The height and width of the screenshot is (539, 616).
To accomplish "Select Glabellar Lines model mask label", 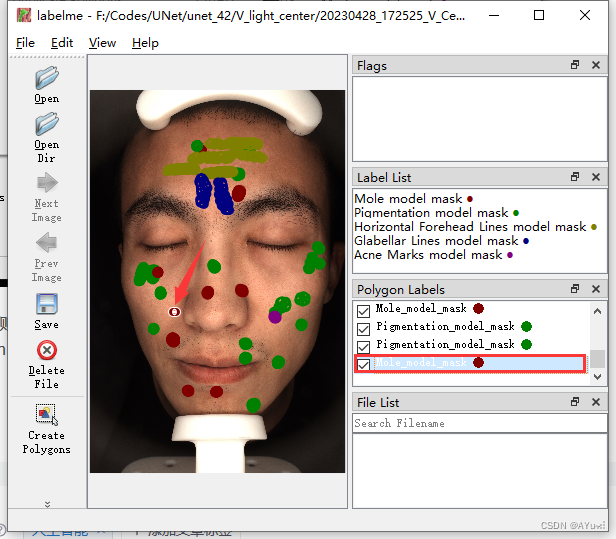I will (x=442, y=241).
